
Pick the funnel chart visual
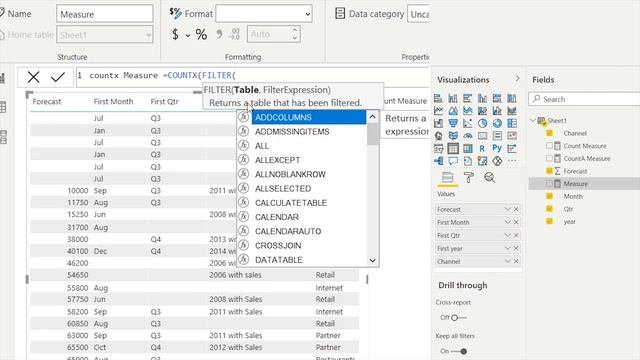coord(453,123)
